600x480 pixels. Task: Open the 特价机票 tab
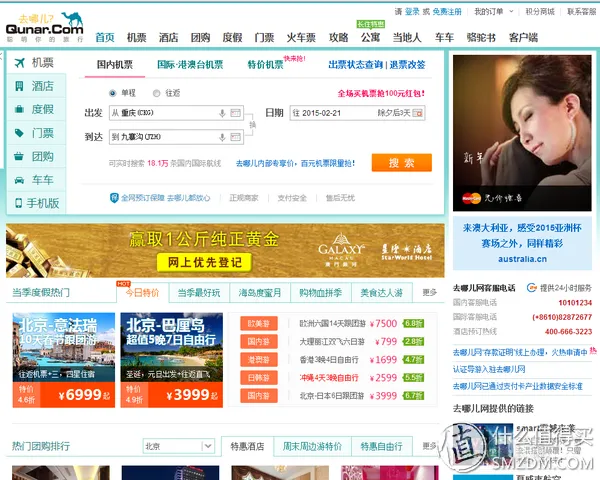click(x=265, y=65)
